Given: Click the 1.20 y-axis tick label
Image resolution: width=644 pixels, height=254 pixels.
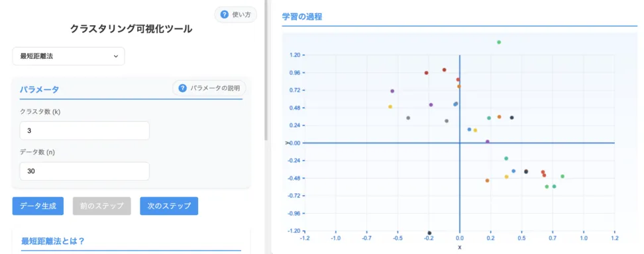Looking at the screenshot, I should [x=295, y=55].
